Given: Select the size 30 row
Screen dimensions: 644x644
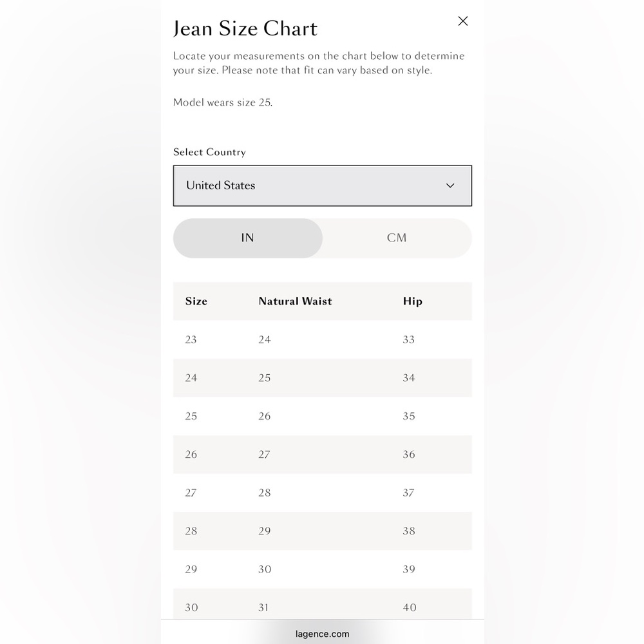Looking at the screenshot, I should (323, 604).
